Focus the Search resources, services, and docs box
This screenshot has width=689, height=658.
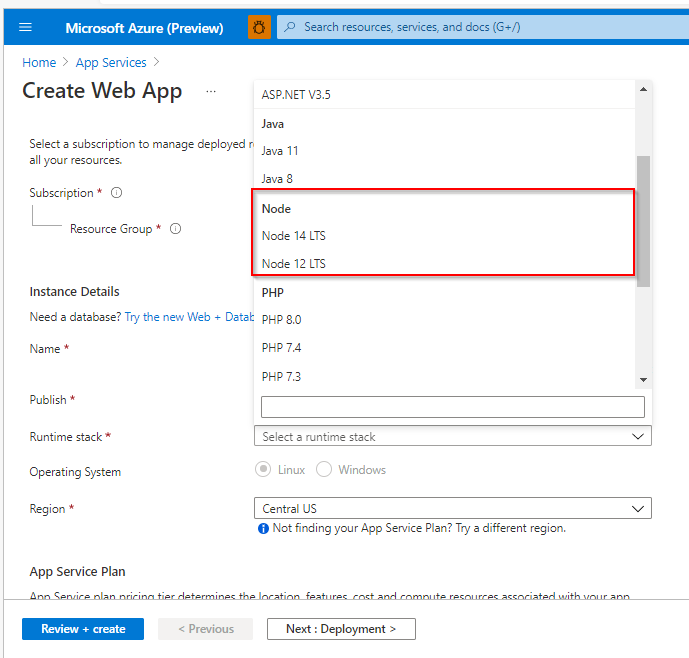pyautogui.click(x=483, y=27)
